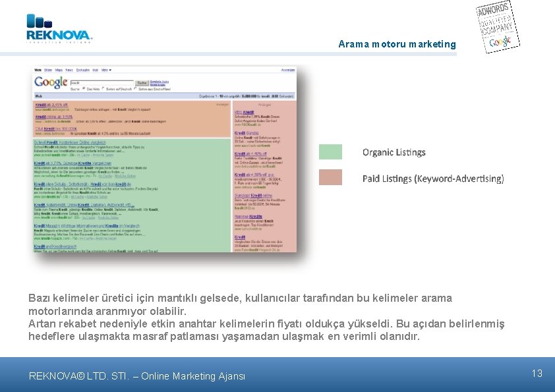This screenshot has width=555, height=392.
Task: Click the green Organic Listings color swatch
Action: point(330,152)
